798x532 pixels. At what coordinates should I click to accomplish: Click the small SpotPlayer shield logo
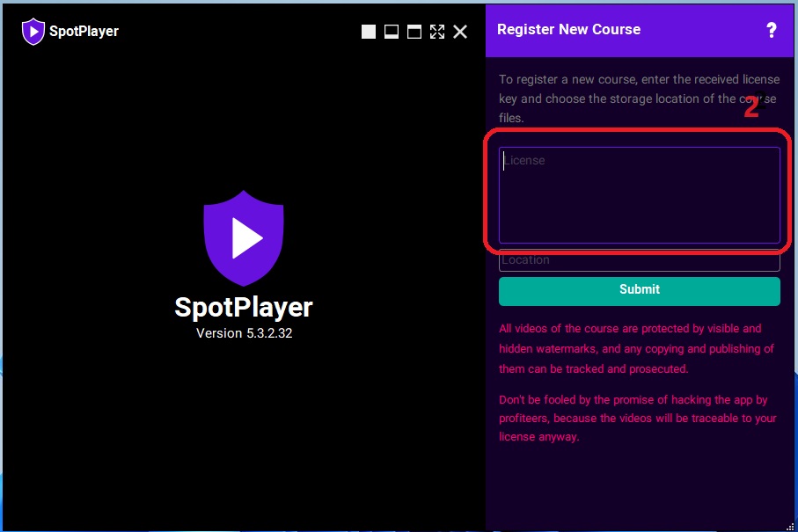click(33, 31)
